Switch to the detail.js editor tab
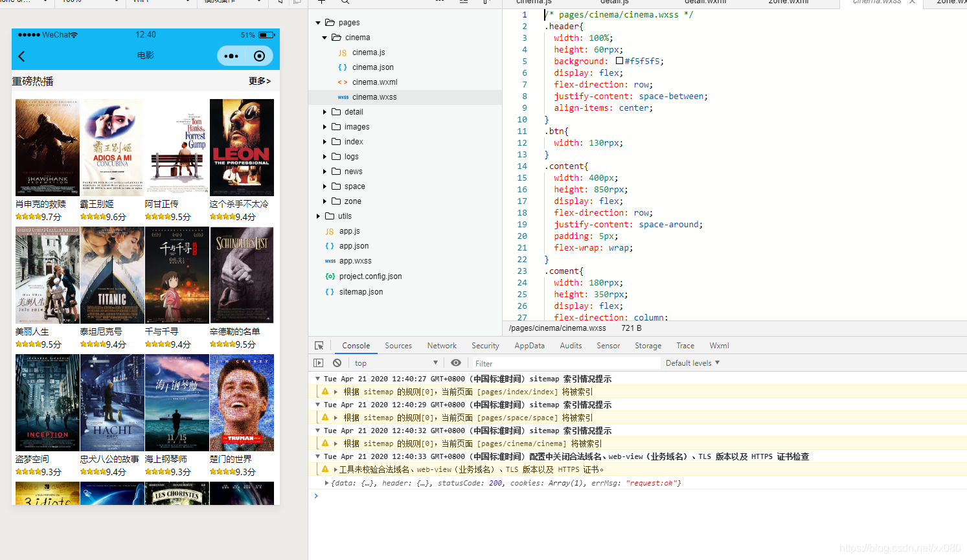The height and width of the screenshot is (560, 967). [614, 2]
